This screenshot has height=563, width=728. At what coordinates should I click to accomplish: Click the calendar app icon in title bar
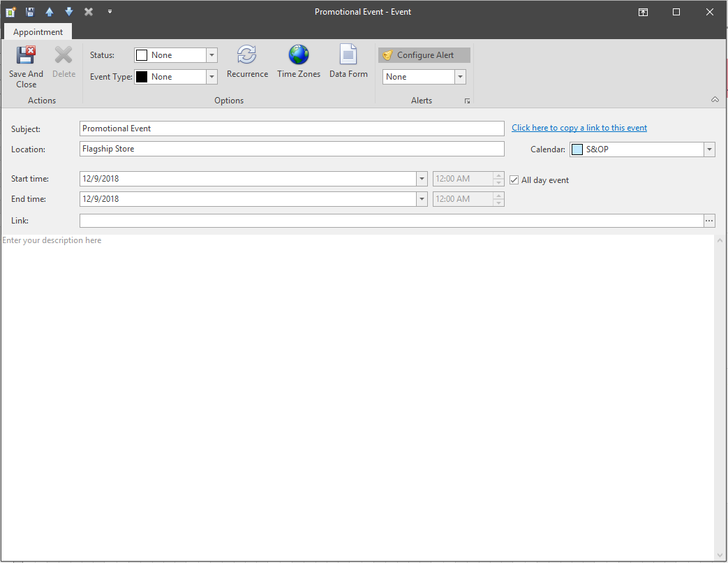tap(10, 12)
